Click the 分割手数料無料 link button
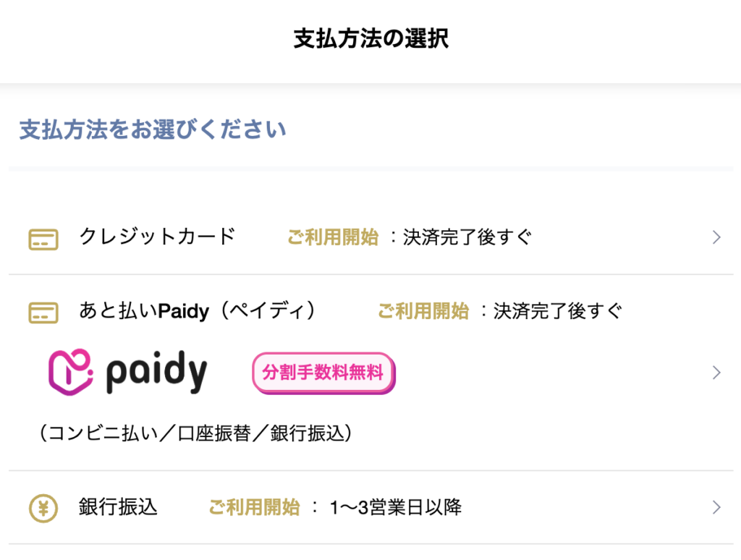The image size is (741, 560). pyautogui.click(x=323, y=372)
